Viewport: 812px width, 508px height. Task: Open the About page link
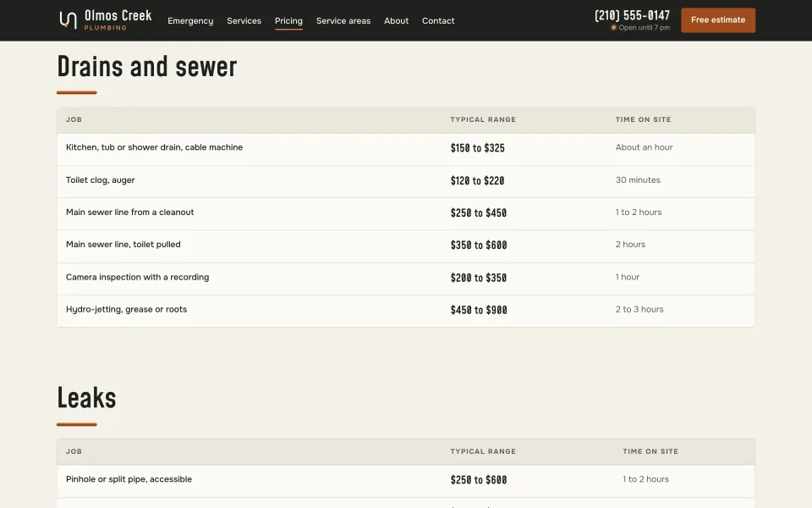[x=396, y=20]
